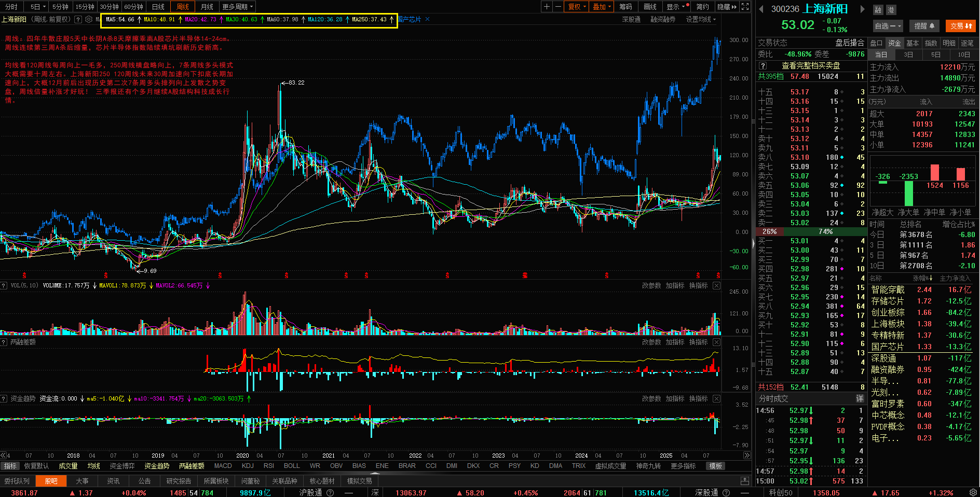Set an alert with 提醒 bell button
Viewport: 980px width, 497px height.
click(x=924, y=26)
